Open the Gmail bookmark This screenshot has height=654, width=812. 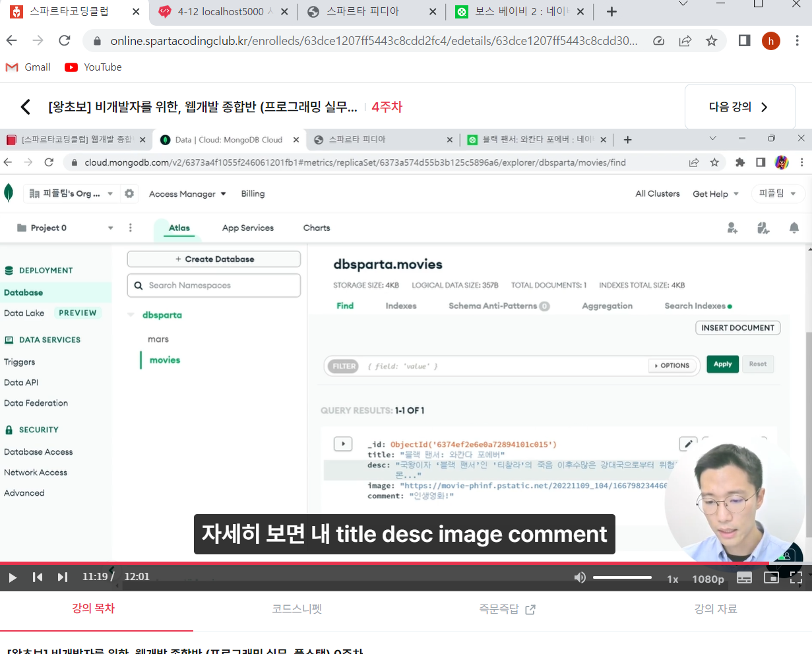coord(28,67)
